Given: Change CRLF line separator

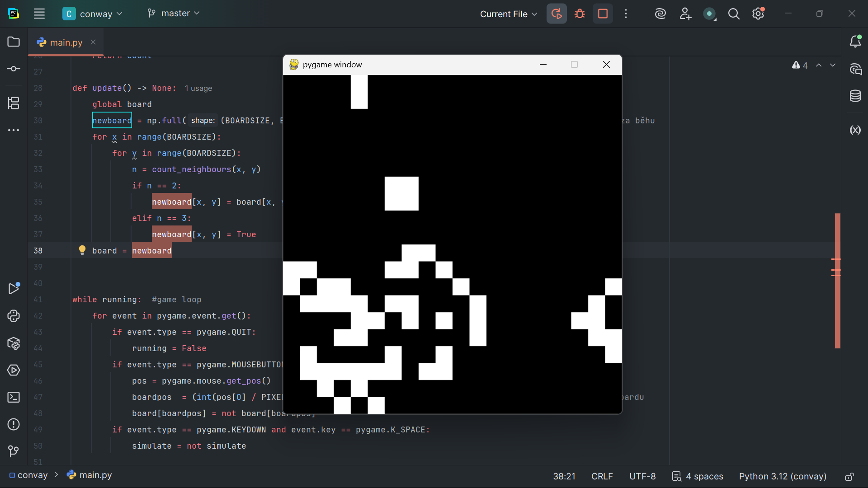Looking at the screenshot, I should (x=602, y=476).
